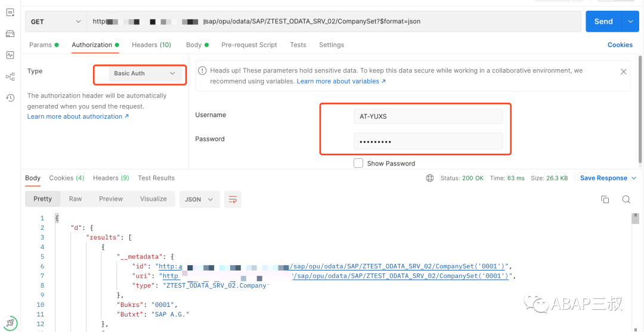Switch to Visualize response view
Image resolution: width=644 pixels, height=332 pixels.
153,199
